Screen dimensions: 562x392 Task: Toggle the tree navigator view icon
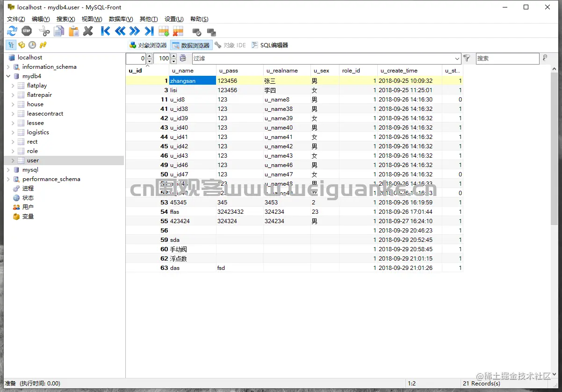click(x=11, y=45)
